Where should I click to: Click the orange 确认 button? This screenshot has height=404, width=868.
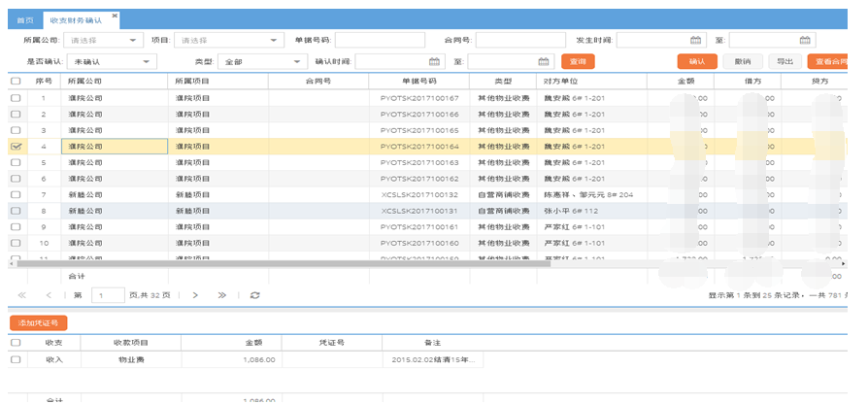[x=697, y=61]
